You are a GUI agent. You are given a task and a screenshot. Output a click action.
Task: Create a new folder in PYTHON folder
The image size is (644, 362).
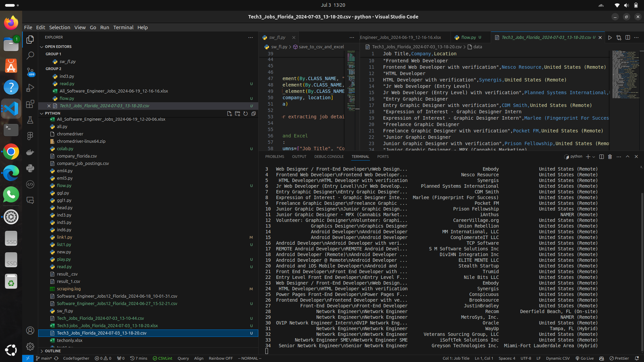[237, 114]
